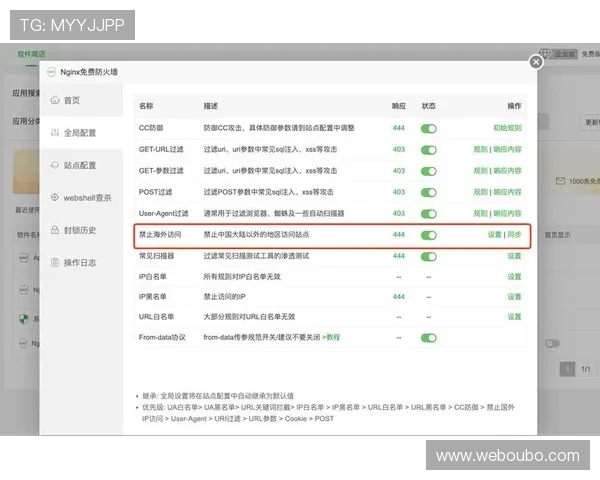This screenshot has height=480, width=600.
Task: Click 企业版 badge in top bar
Action: click(x=565, y=54)
